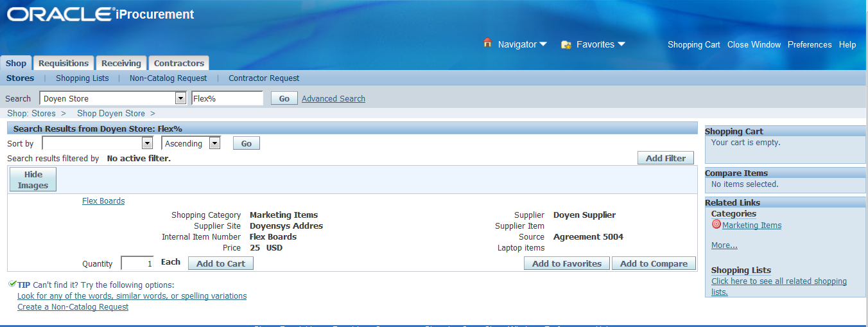The width and height of the screenshot is (868, 327).
Task: Select the Stores subtab
Action: 20,78
